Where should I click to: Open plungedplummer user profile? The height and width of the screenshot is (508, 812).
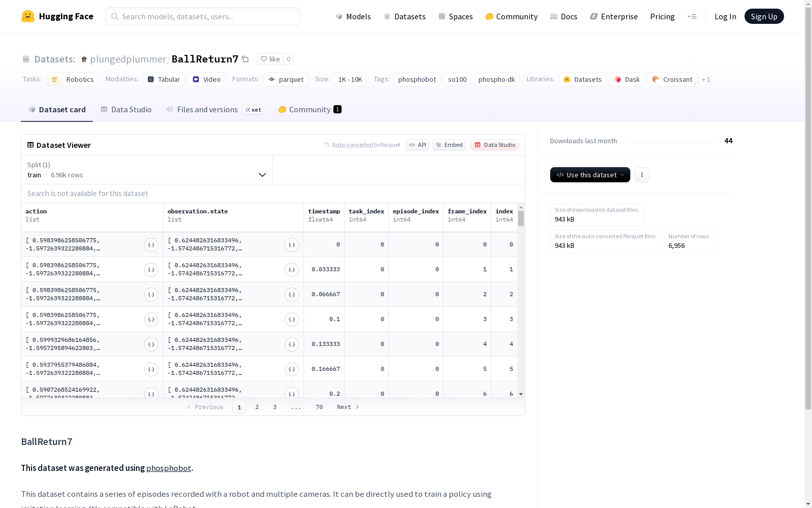(x=128, y=59)
